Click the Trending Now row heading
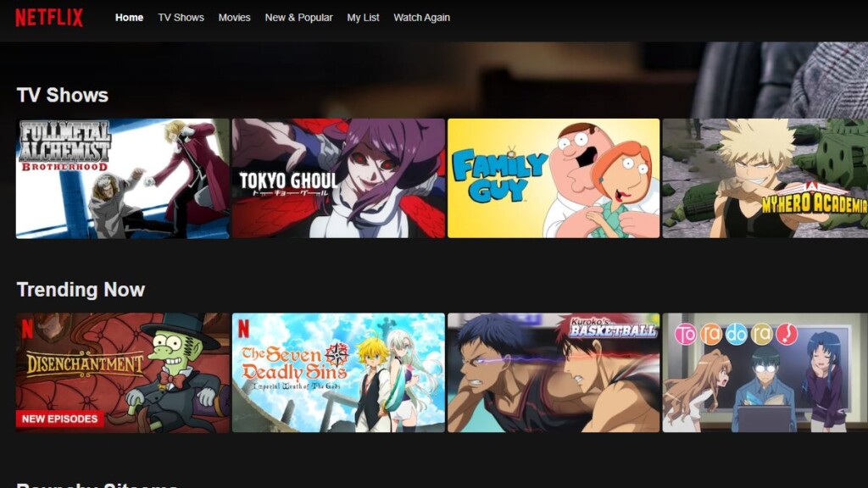This screenshot has width=868, height=488. tap(81, 290)
